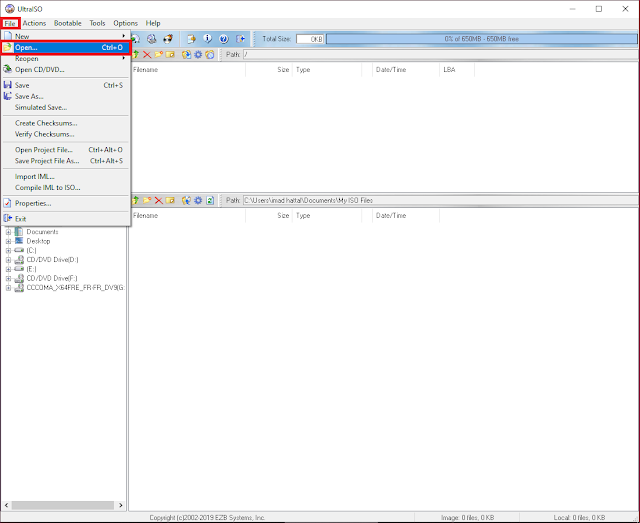Open the Reopen submenu
640x523 pixels.
(65, 58)
